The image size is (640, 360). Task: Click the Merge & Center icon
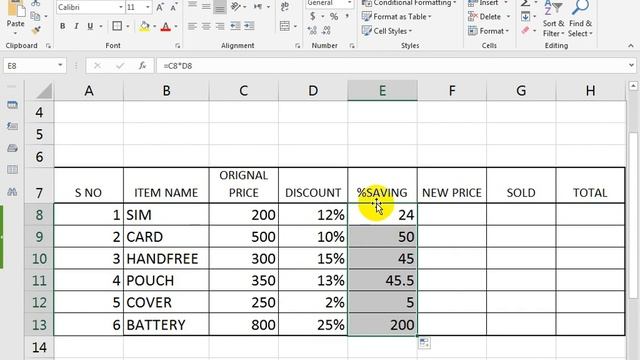click(x=285, y=26)
